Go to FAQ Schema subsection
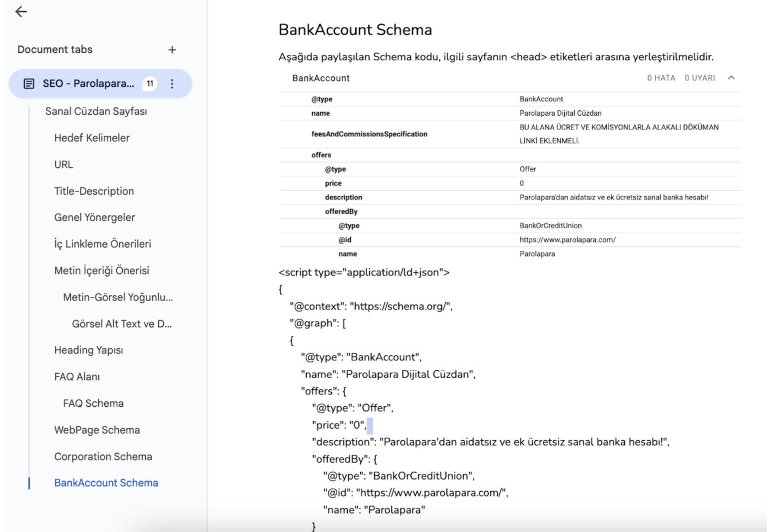This screenshot has height=532, width=767. point(93,403)
